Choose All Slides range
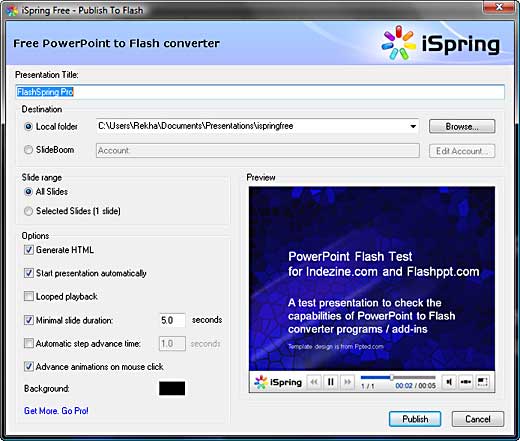 tap(28, 192)
